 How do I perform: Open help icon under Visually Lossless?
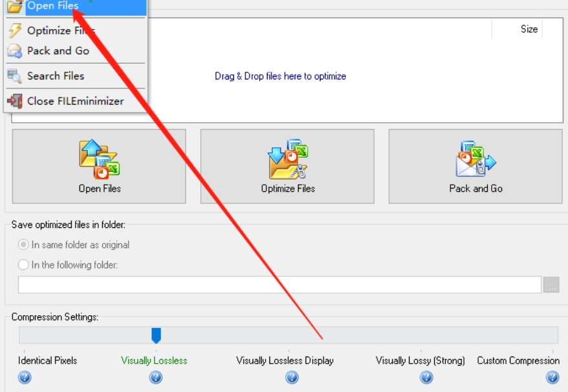156,378
